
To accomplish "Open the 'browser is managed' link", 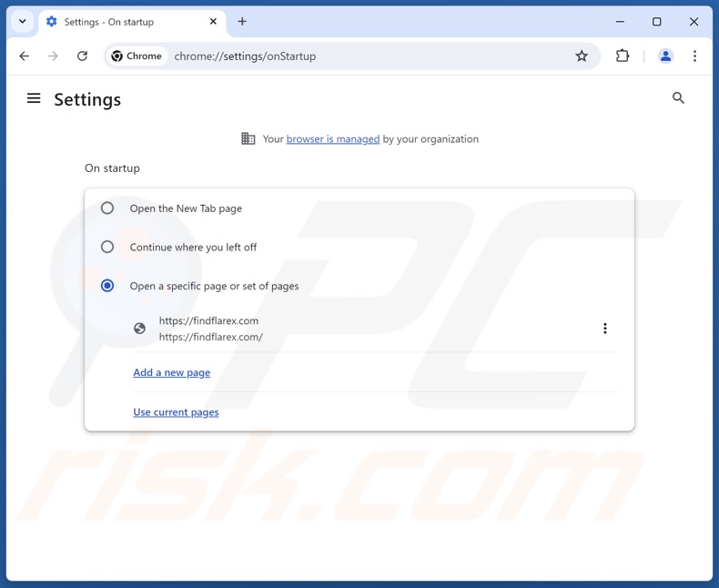I will [333, 139].
